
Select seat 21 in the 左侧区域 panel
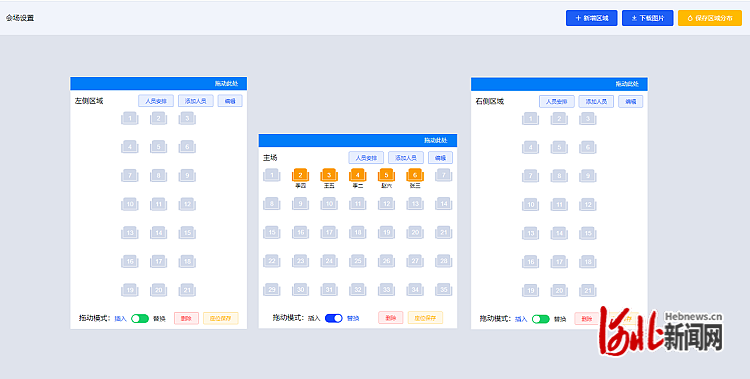click(187, 290)
